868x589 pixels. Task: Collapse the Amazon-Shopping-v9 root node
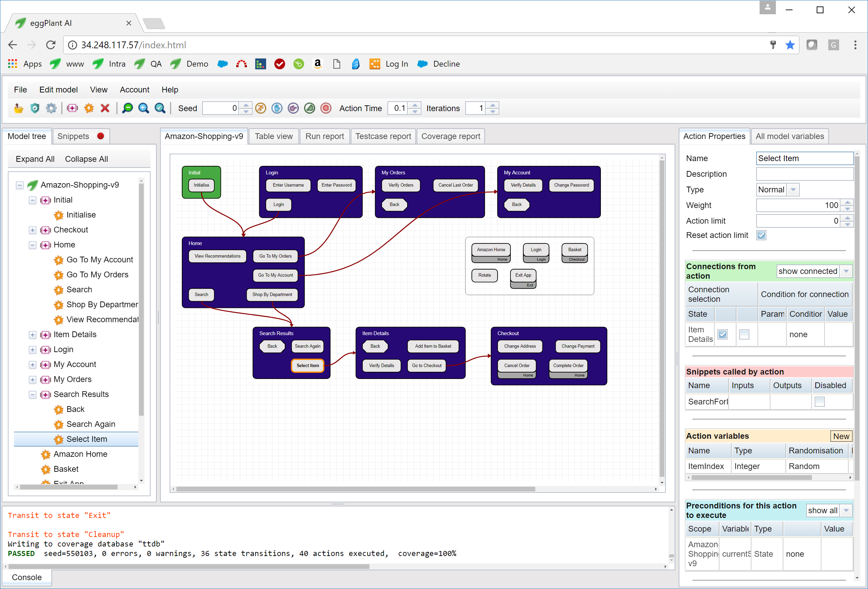(20, 185)
